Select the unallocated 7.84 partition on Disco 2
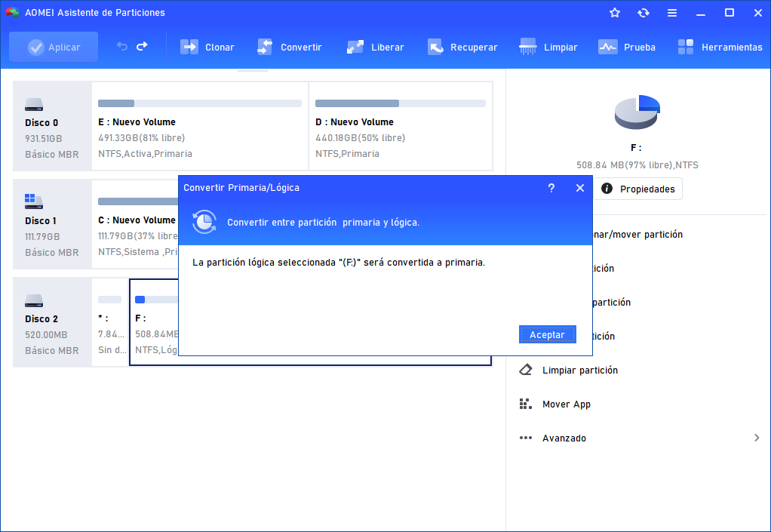Screen dimensions: 771x532 coord(110,322)
